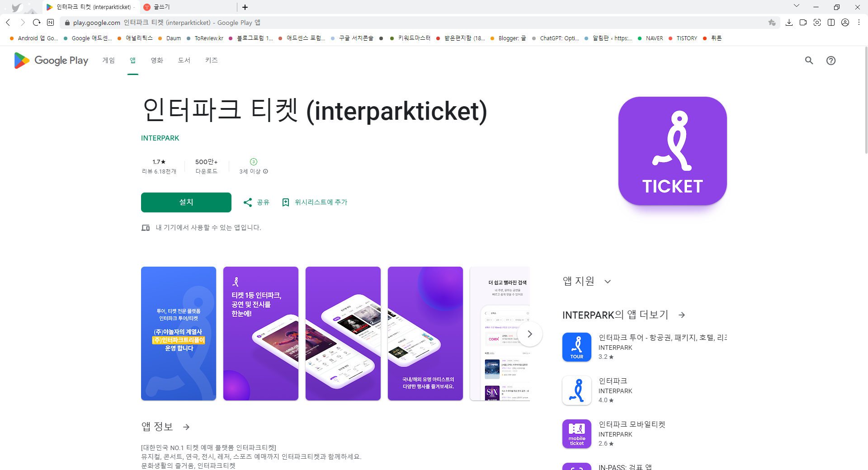The width and height of the screenshot is (868, 470).
Task: Open Chrome three-dot menu
Action: [859, 23]
